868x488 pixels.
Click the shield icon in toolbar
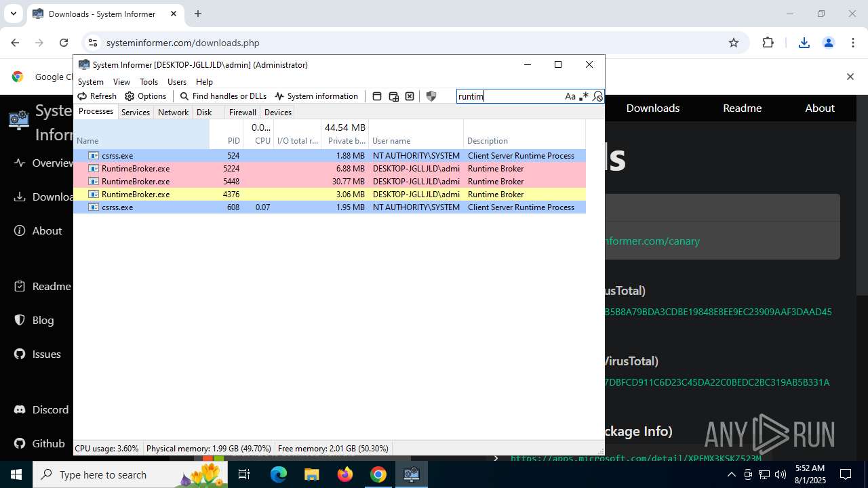(431, 96)
